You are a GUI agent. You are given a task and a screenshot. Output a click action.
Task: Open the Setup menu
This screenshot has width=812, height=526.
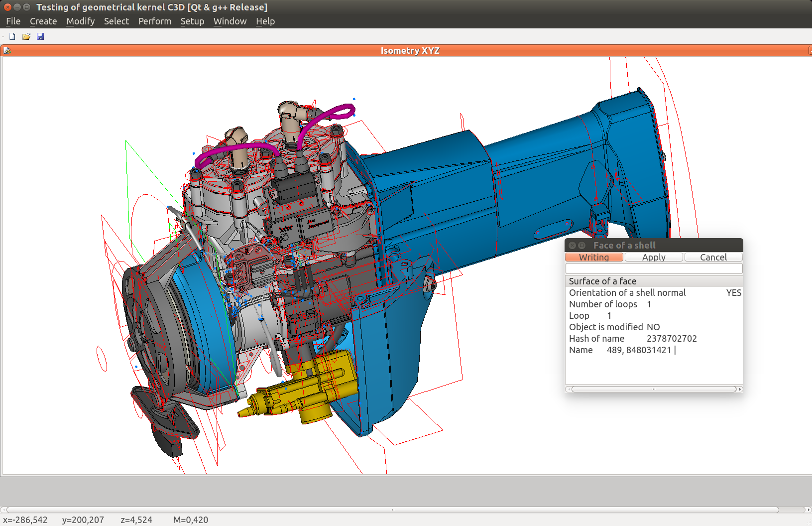click(192, 21)
